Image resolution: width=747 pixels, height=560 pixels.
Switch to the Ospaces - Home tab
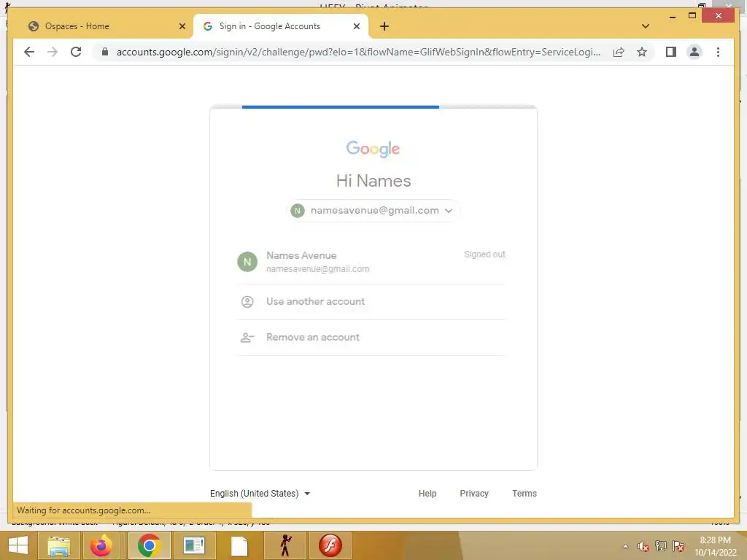105,26
